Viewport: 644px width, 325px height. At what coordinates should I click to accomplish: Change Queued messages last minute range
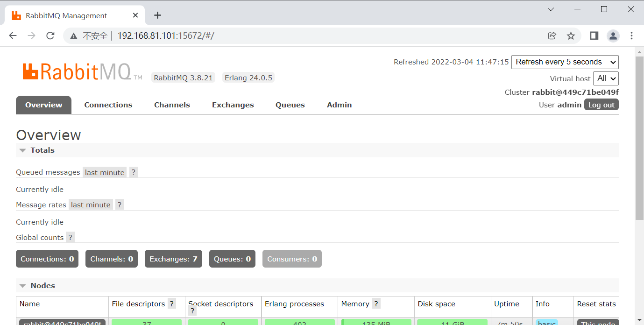point(105,172)
